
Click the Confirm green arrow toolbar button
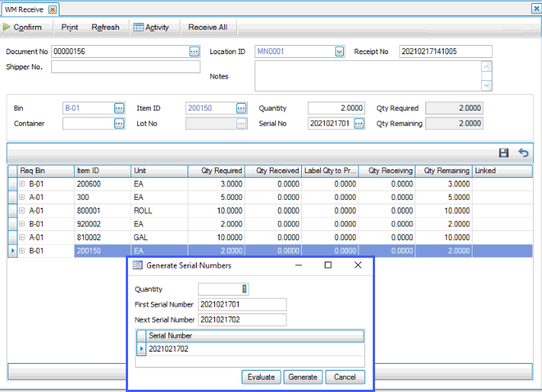(23, 27)
